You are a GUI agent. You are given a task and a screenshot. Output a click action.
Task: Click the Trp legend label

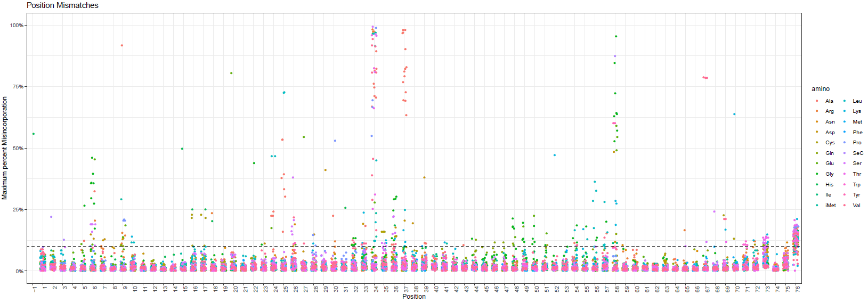(x=856, y=185)
